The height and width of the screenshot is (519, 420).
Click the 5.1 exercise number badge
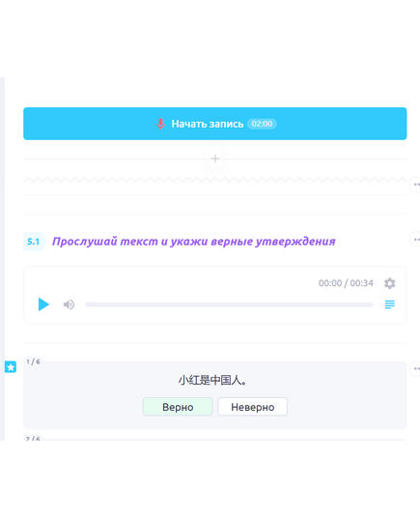coord(34,242)
